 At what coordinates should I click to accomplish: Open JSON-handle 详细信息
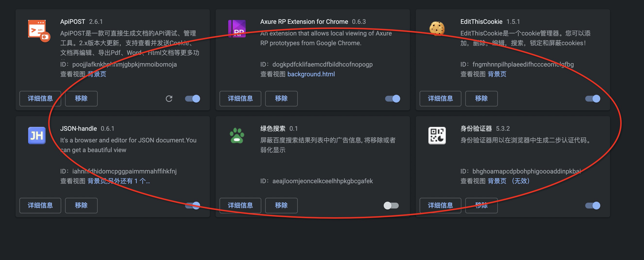click(x=40, y=205)
